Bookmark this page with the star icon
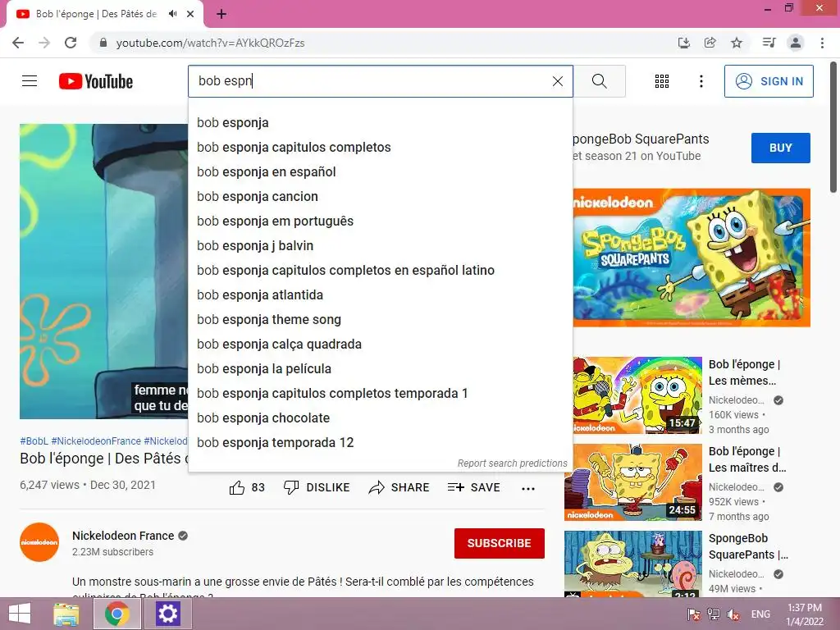840x630 pixels. coord(737,43)
